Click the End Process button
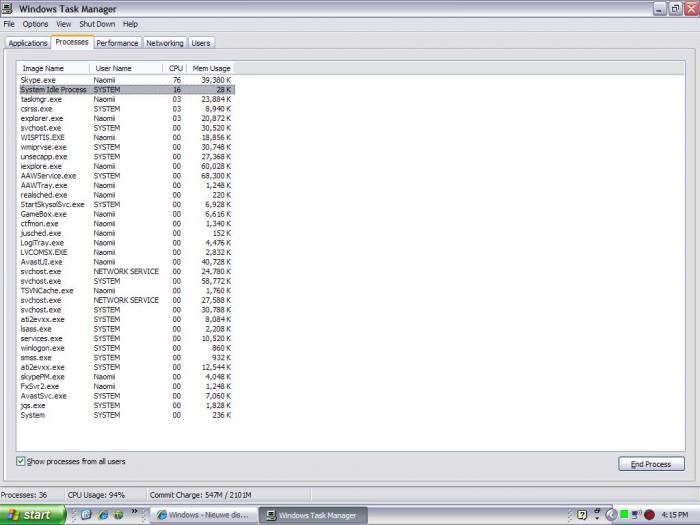700x525 pixels. (x=651, y=464)
